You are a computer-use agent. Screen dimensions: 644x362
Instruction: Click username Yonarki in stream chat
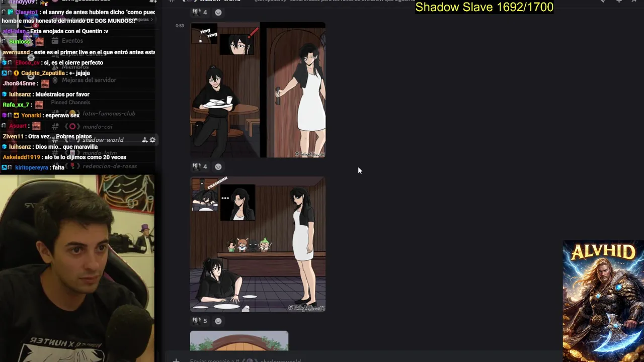[31, 115]
